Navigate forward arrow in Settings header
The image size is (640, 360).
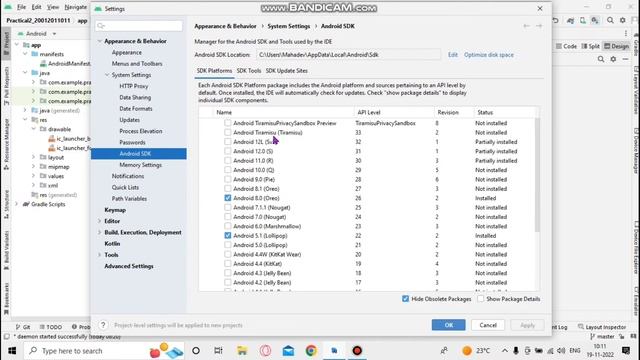coord(539,26)
